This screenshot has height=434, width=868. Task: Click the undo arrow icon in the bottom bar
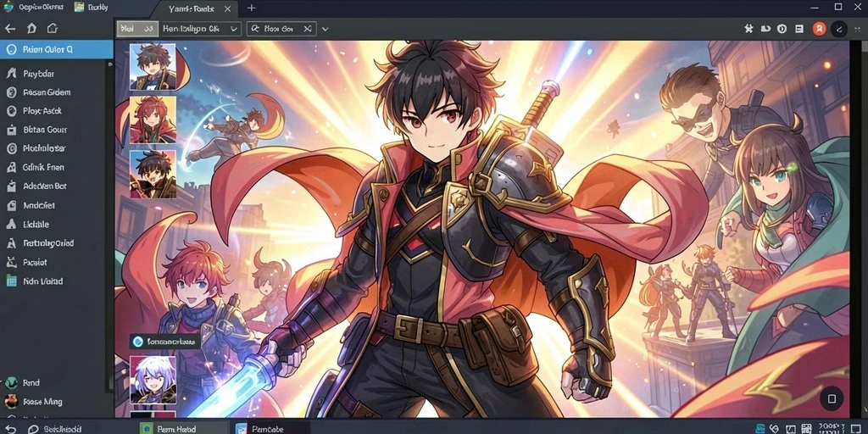10,429
